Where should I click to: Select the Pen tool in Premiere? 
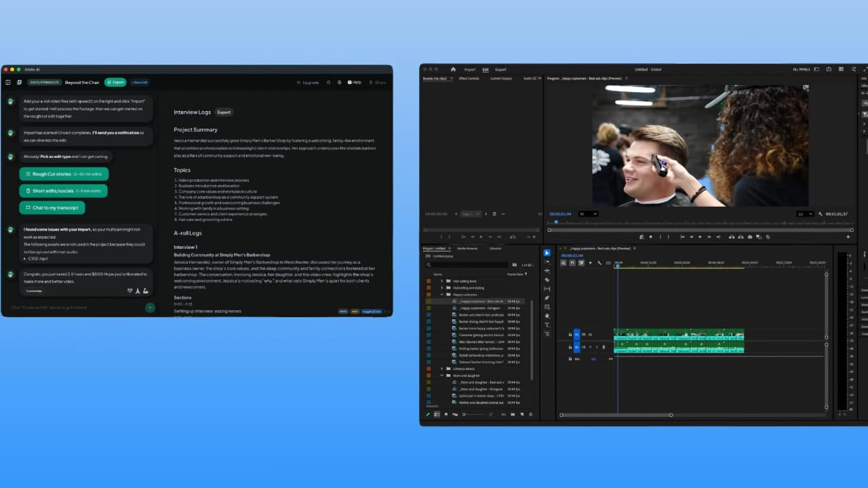[547, 298]
